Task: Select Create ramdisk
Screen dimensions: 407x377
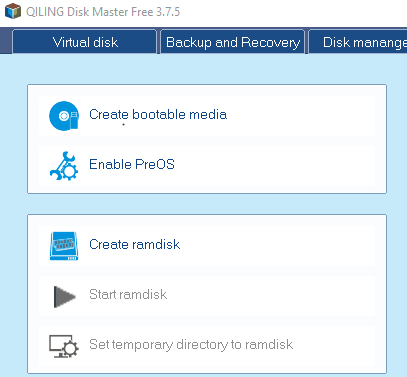Action: tap(207, 246)
